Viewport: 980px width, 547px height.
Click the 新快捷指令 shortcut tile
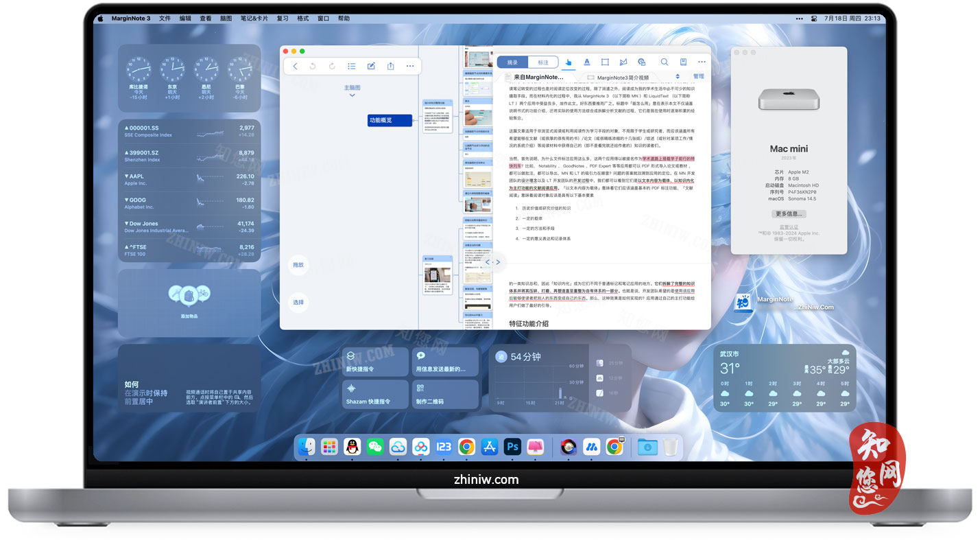pyautogui.click(x=375, y=362)
